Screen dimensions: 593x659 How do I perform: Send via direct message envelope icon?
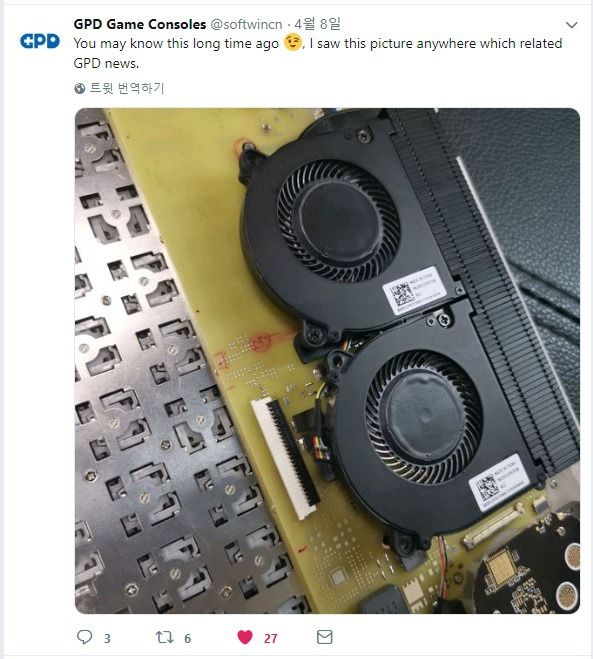[324, 637]
